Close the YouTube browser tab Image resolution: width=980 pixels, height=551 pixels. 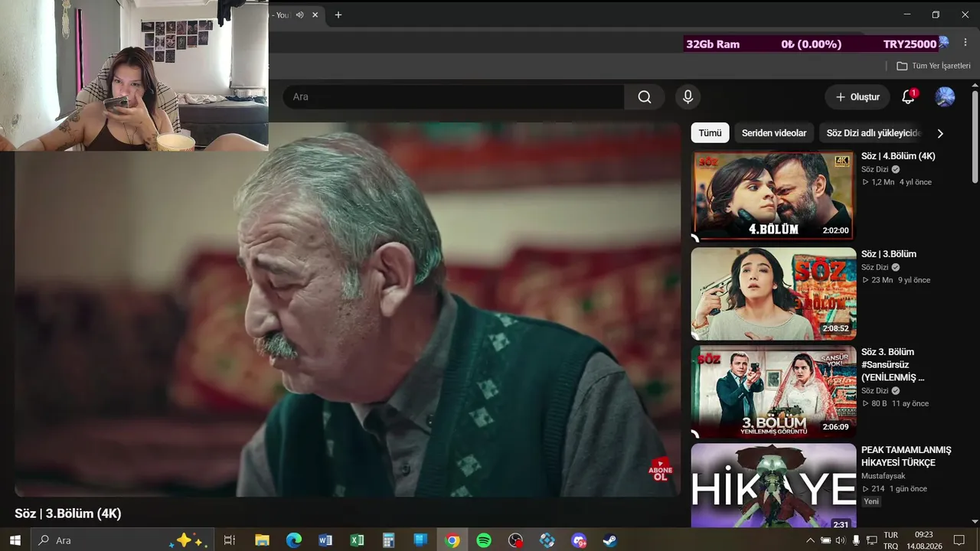315,15
